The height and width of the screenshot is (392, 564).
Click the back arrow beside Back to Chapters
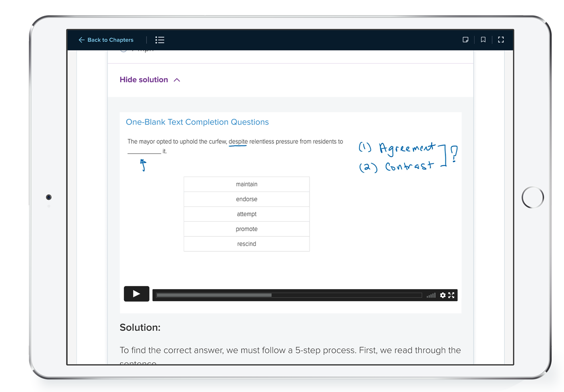pyautogui.click(x=81, y=40)
